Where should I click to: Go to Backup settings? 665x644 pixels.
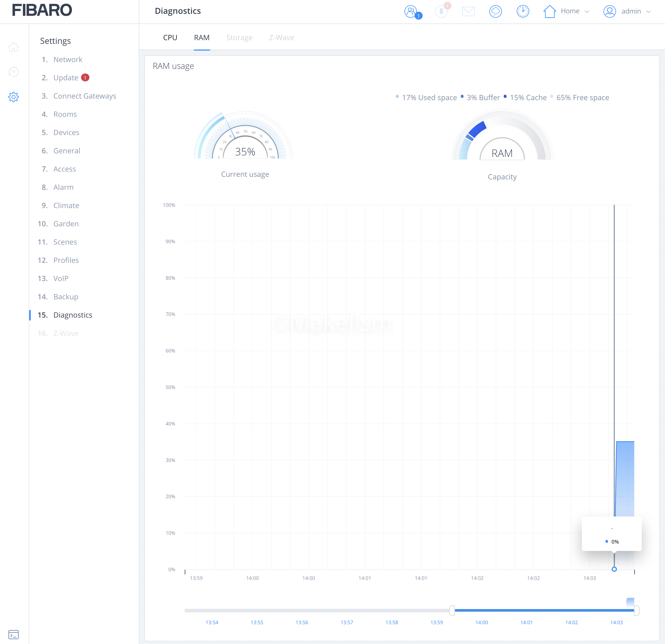point(66,297)
